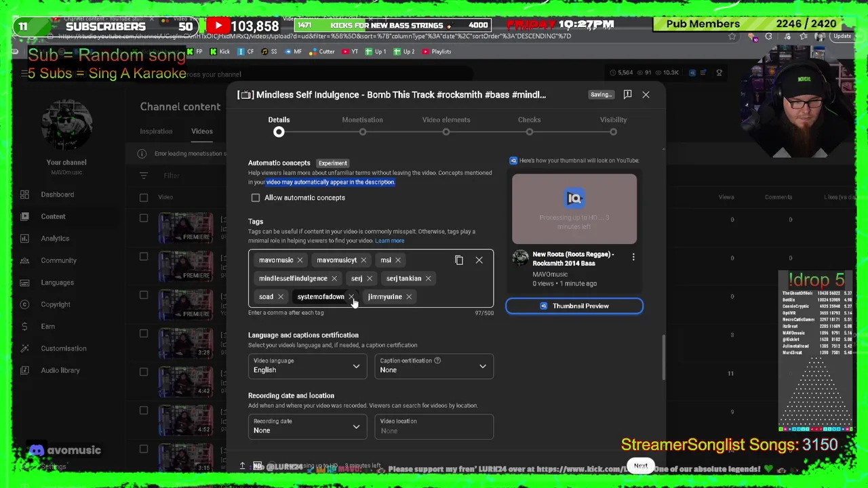Open the Cutter bookmark in the bookmarks bar

[x=323, y=52]
